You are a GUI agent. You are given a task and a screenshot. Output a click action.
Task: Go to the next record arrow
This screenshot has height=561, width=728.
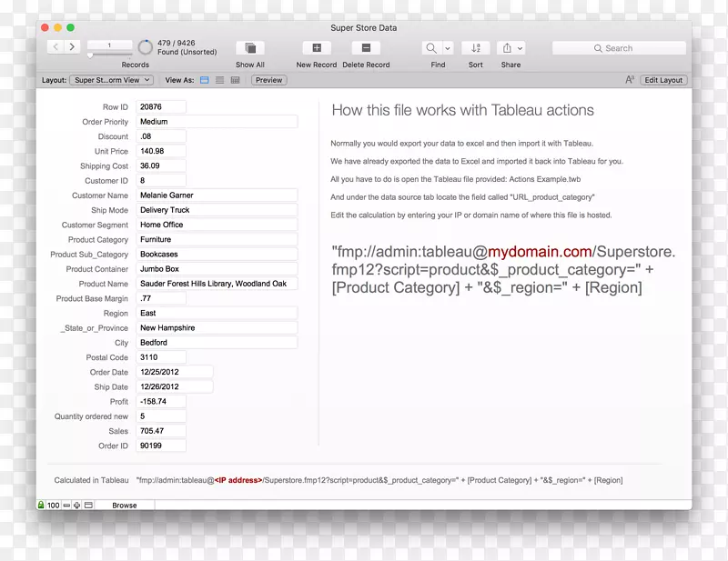coord(73,46)
